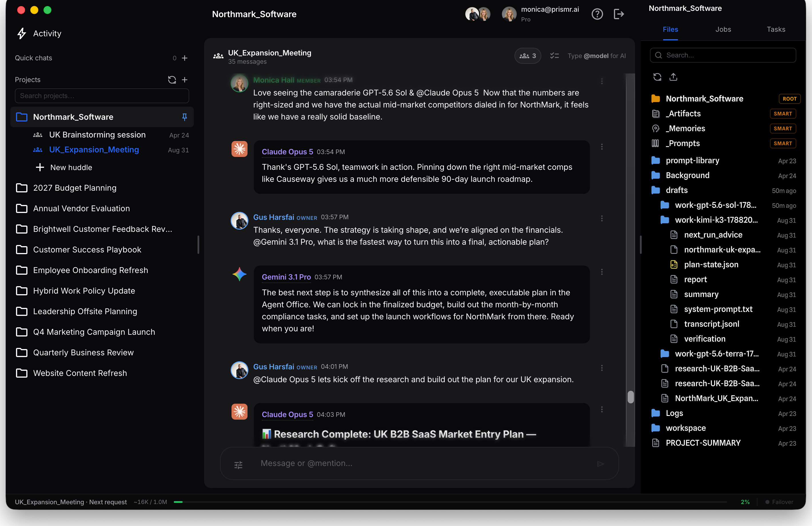This screenshot has height=526, width=812.
Task: Open the Customer Success Playbook project
Action: coord(87,250)
